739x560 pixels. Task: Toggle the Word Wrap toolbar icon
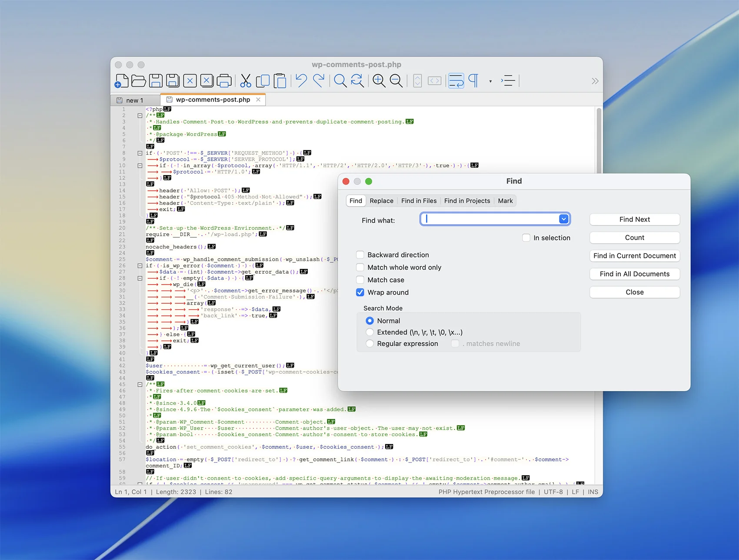pyautogui.click(x=456, y=81)
